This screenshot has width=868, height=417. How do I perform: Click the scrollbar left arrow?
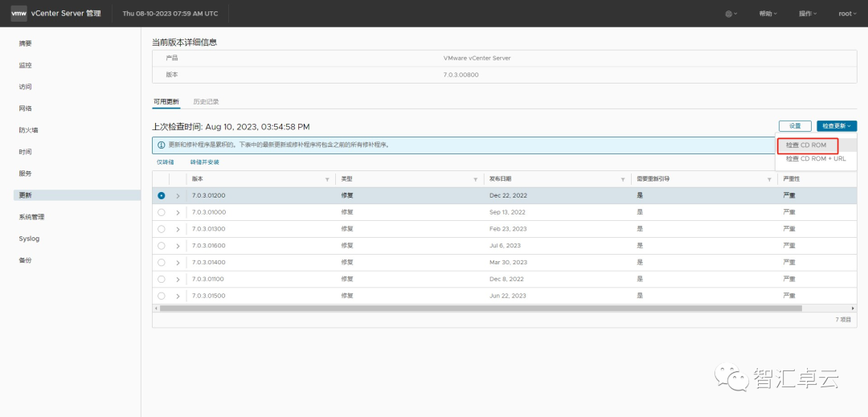point(156,308)
